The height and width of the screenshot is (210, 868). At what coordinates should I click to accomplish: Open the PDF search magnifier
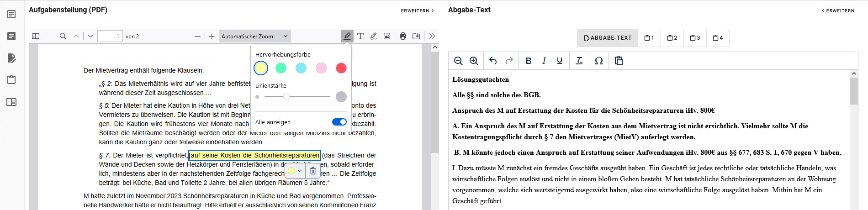[63, 37]
